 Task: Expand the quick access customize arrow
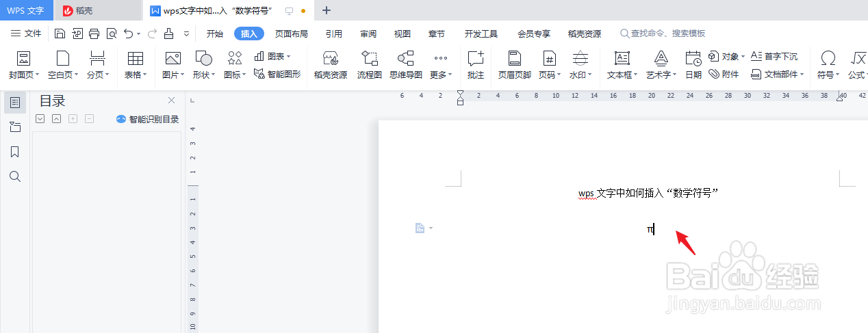186,34
